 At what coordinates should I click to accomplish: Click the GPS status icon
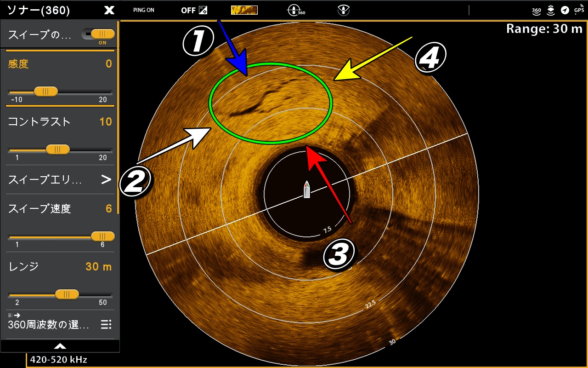click(579, 9)
